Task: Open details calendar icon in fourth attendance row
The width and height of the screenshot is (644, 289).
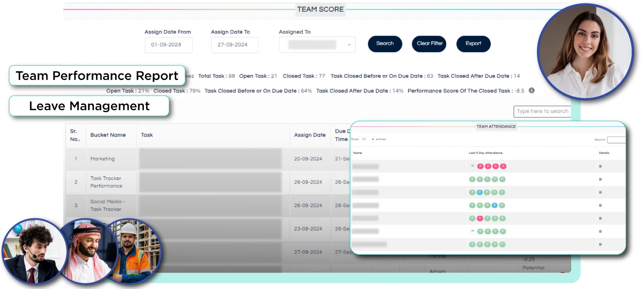Action: tap(600, 205)
